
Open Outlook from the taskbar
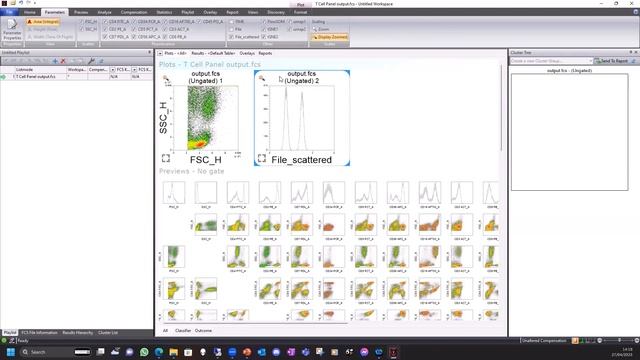tap(262, 352)
